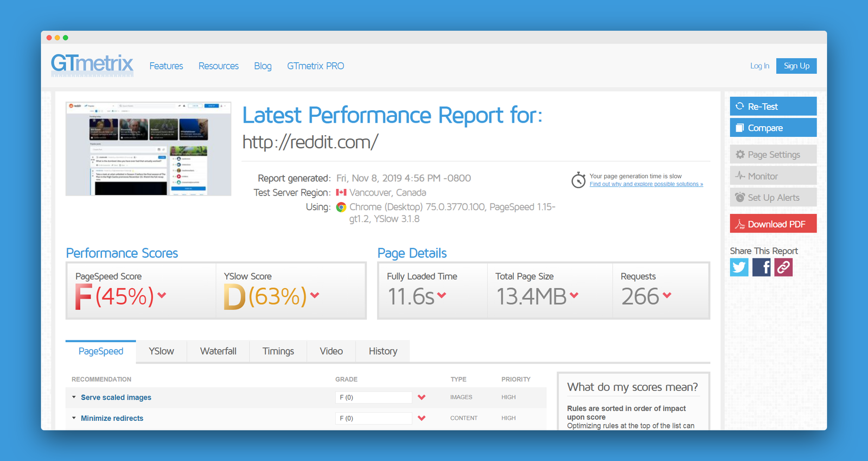Click the stopwatch icon near generation time

coord(578,180)
